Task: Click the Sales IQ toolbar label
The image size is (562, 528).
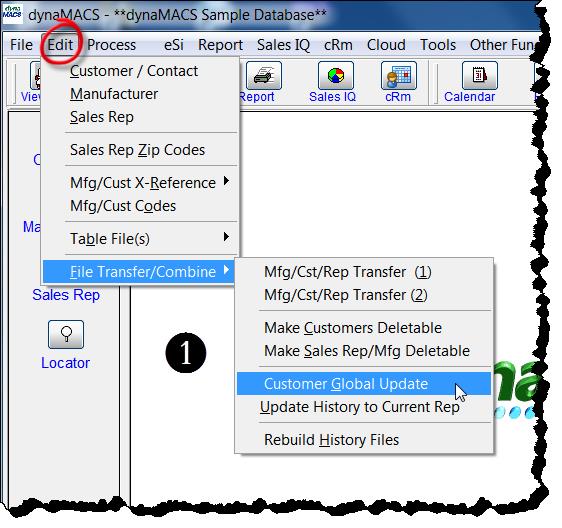Action: [332, 97]
